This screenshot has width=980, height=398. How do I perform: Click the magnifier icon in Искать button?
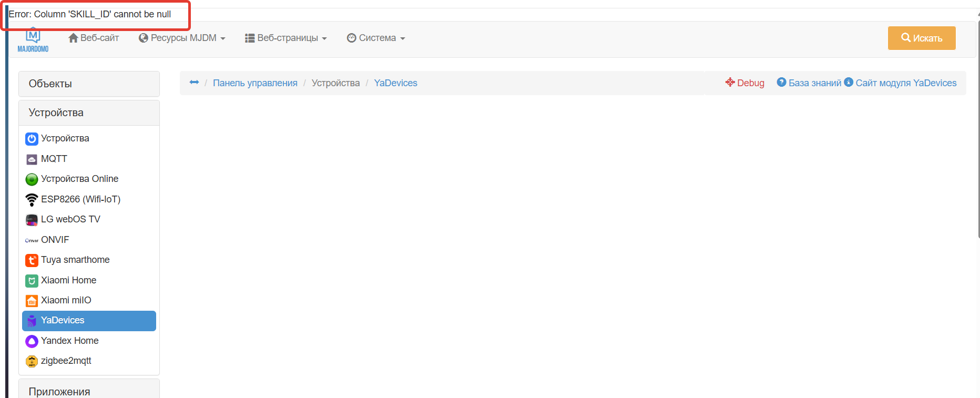point(906,38)
